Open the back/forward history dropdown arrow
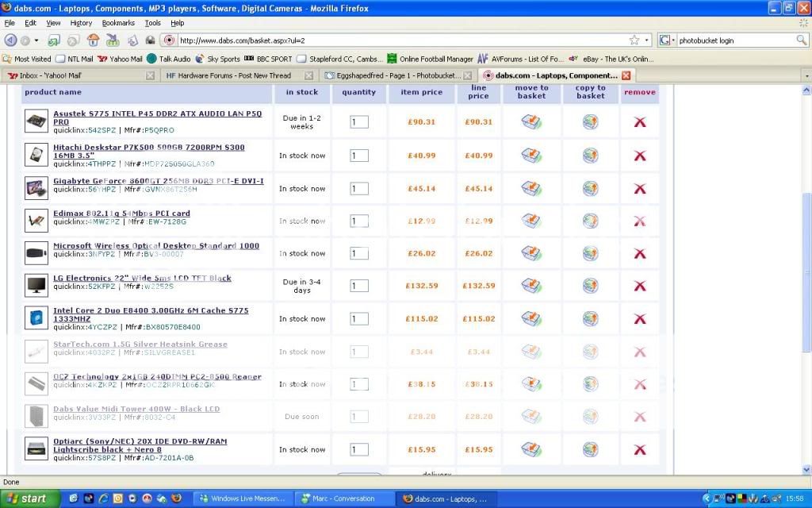 tap(36, 40)
